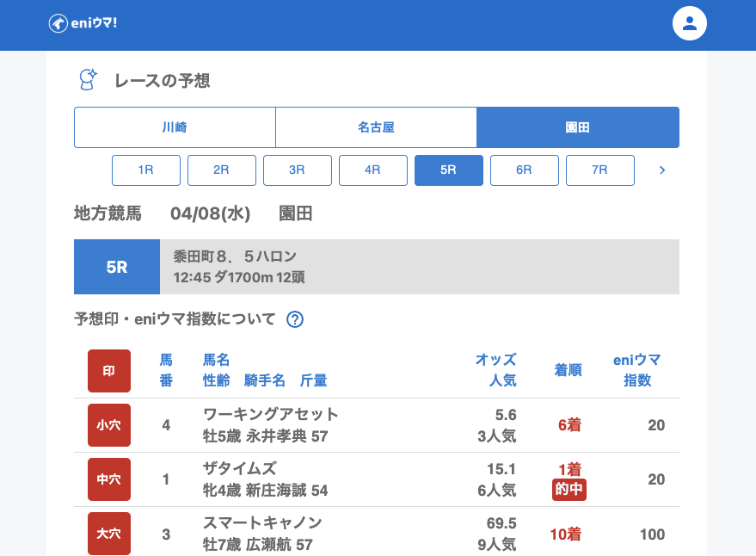Click the 予想印・eniウマ指数について link
This screenshot has height=556, width=756.
point(175,320)
